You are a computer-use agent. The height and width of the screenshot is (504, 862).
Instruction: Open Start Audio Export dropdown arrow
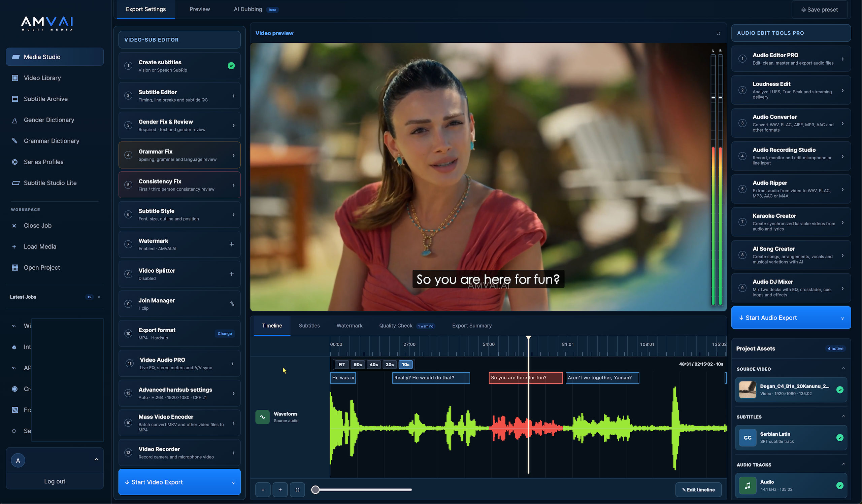(842, 318)
